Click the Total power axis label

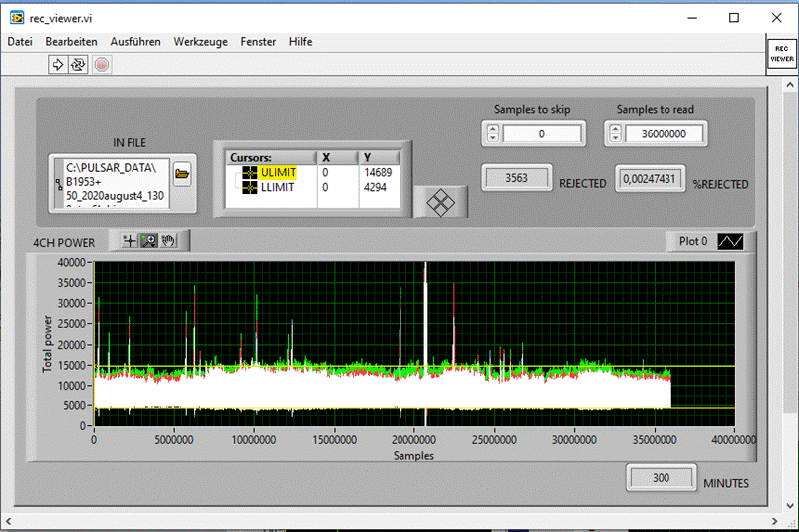[47, 344]
